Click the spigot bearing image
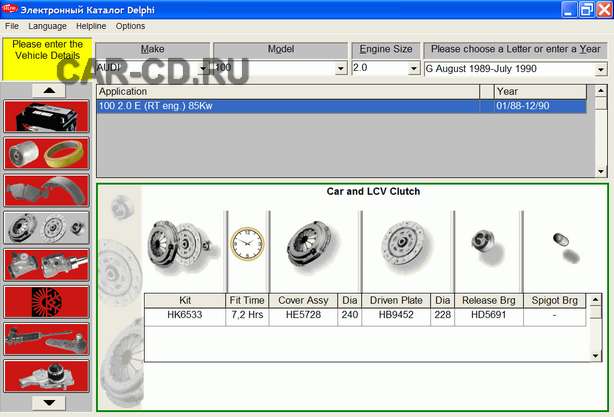Viewport: 614px width, 417px height. pos(565,247)
